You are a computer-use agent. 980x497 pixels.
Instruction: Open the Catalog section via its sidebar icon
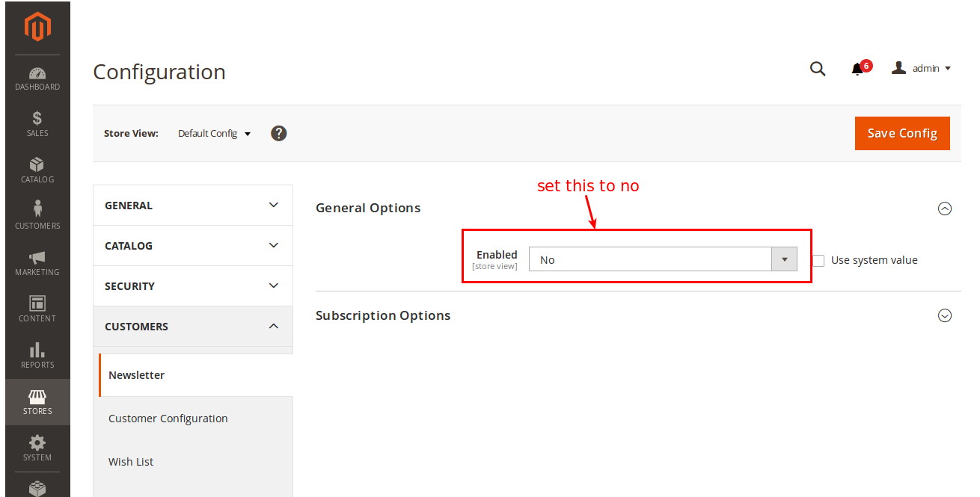pos(37,171)
